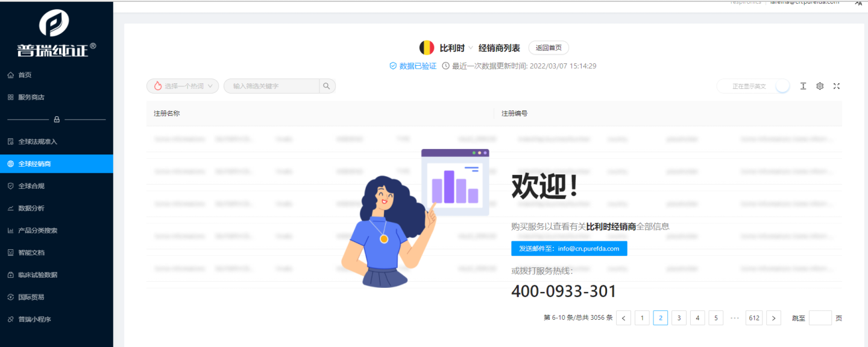The width and height of the screenshot is (868, 347).
Task: Go to the previous page arrow
Action: coord(624,318)
